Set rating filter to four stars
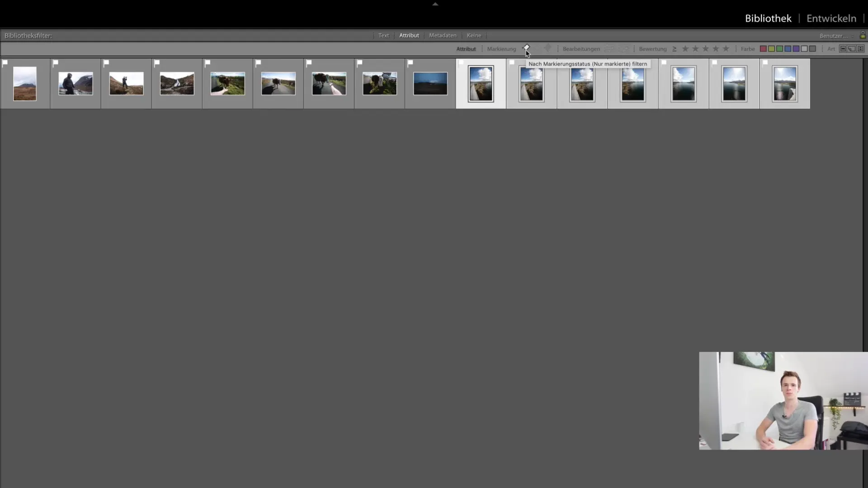Image resolution: width=868 pixels, height=488 pixels. (716, 48)
